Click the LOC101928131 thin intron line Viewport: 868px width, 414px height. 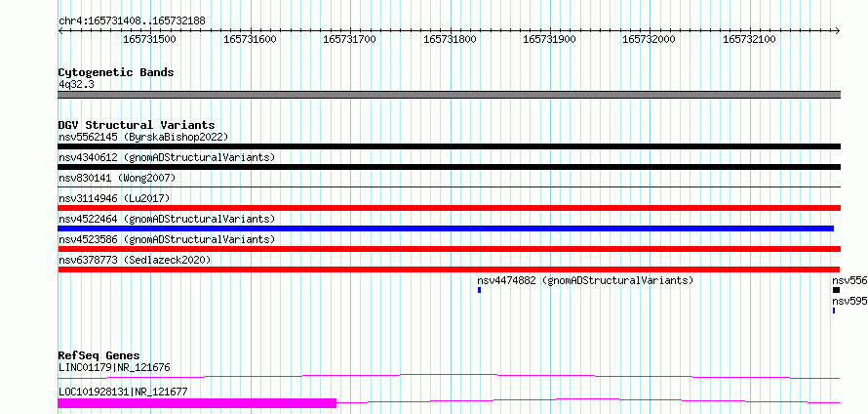point(588,400)
